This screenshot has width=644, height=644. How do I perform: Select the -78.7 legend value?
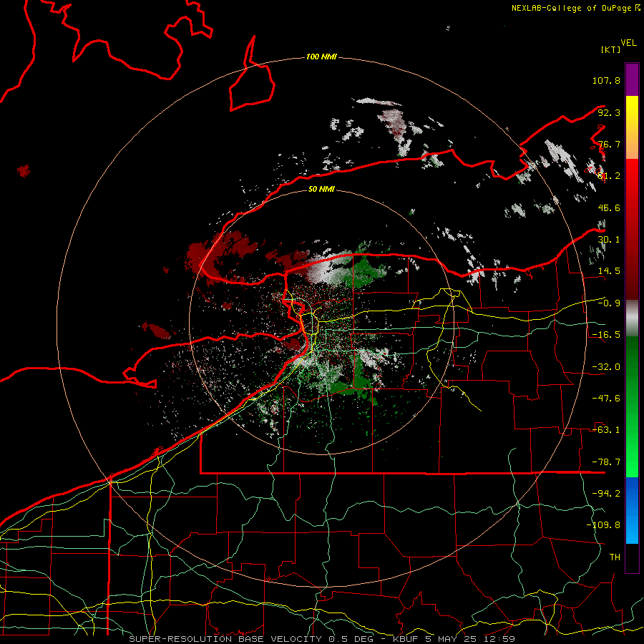click(x=606, y=462)
